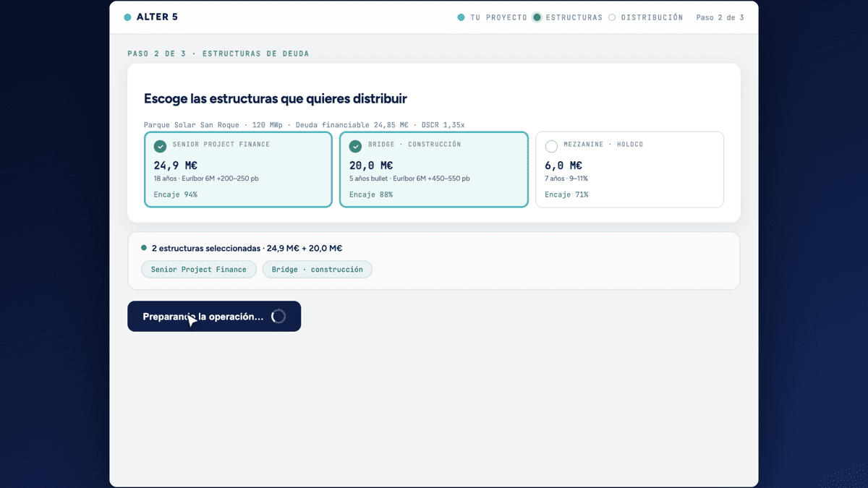Viewport: 868px width, 488px height.
Task: Click the 'SENIOR PROJECT FINANCE' card title
Action: click(221, 145)
